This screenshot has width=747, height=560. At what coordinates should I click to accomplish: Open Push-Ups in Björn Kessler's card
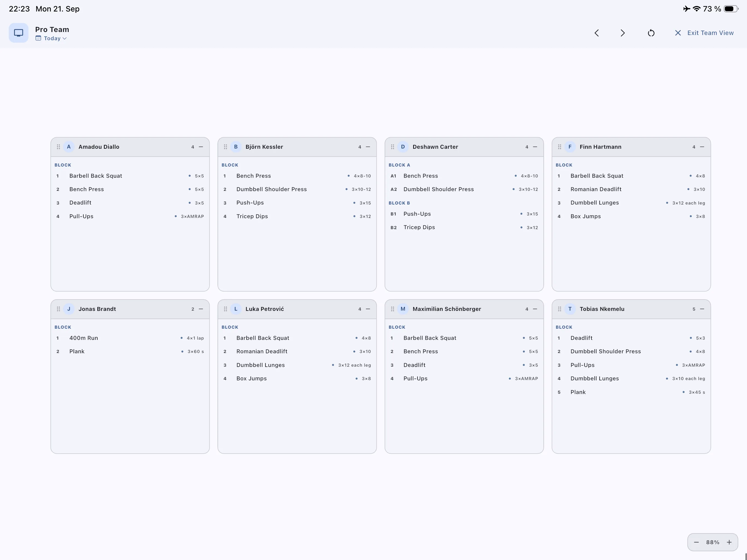[x=297, y=203]
